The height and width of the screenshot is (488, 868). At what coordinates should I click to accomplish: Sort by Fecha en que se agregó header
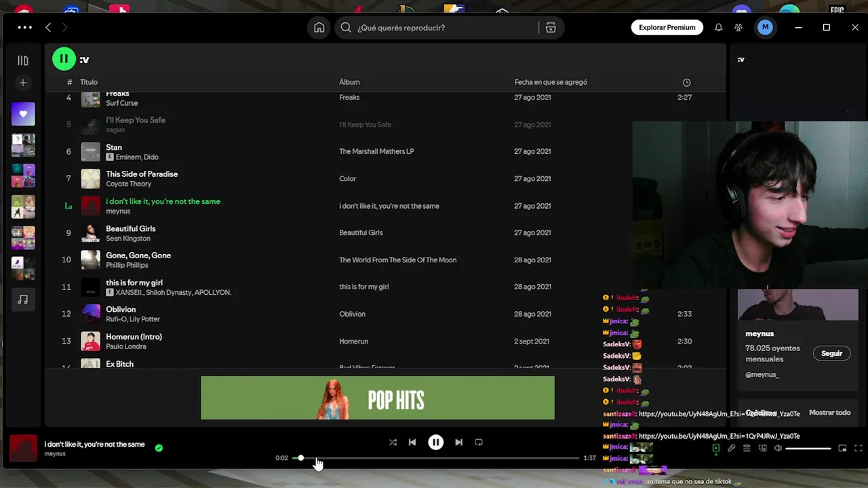point(551,82)
